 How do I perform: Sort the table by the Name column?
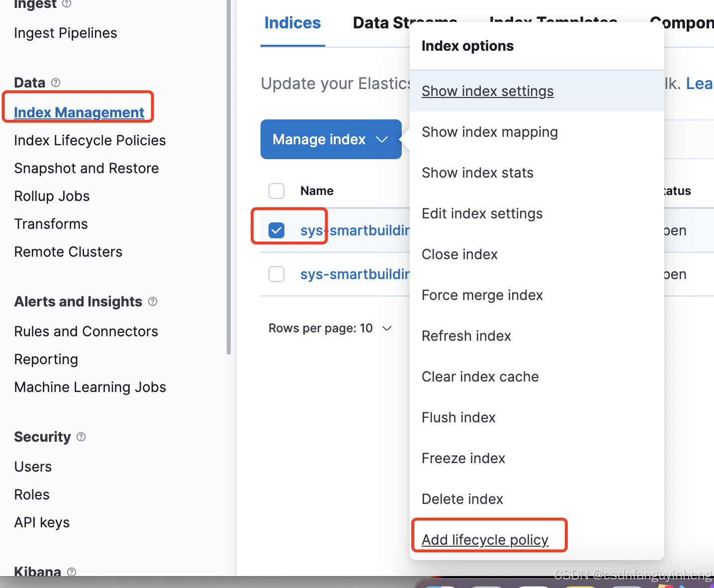pyautogui.click(x=317, y=191)
